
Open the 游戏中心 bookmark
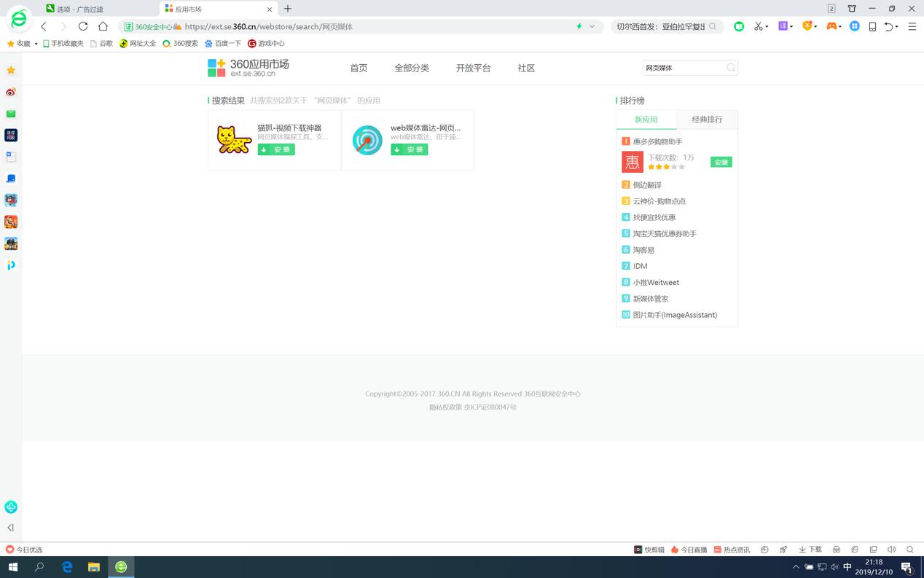click(x=266, y=44)
